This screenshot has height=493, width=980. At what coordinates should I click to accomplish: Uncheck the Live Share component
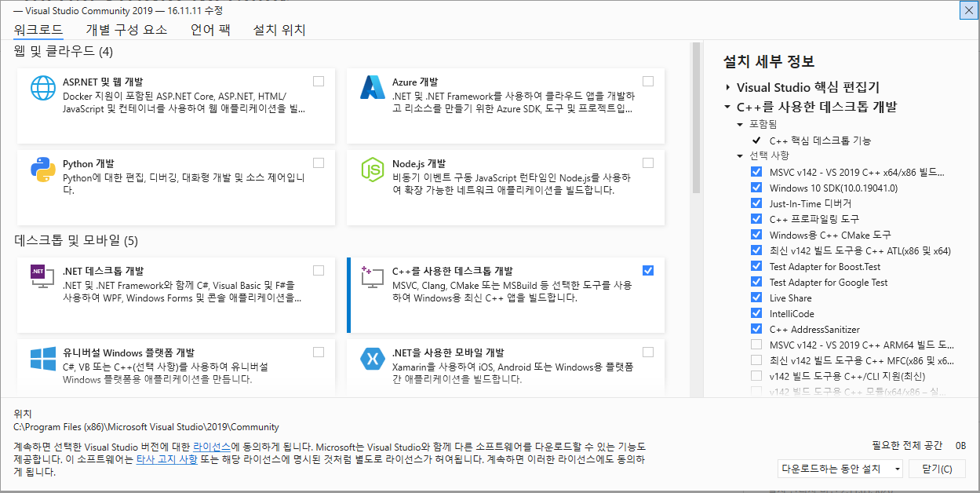tap(756, 298)
